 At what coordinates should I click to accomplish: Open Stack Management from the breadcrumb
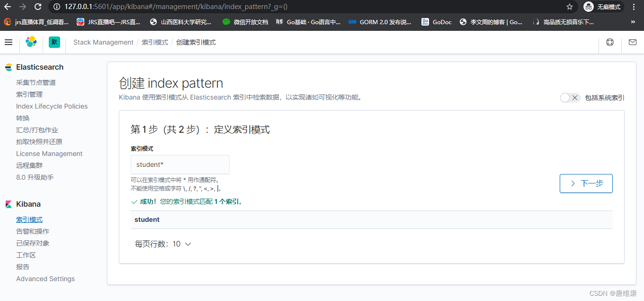(x=103, y=42)
